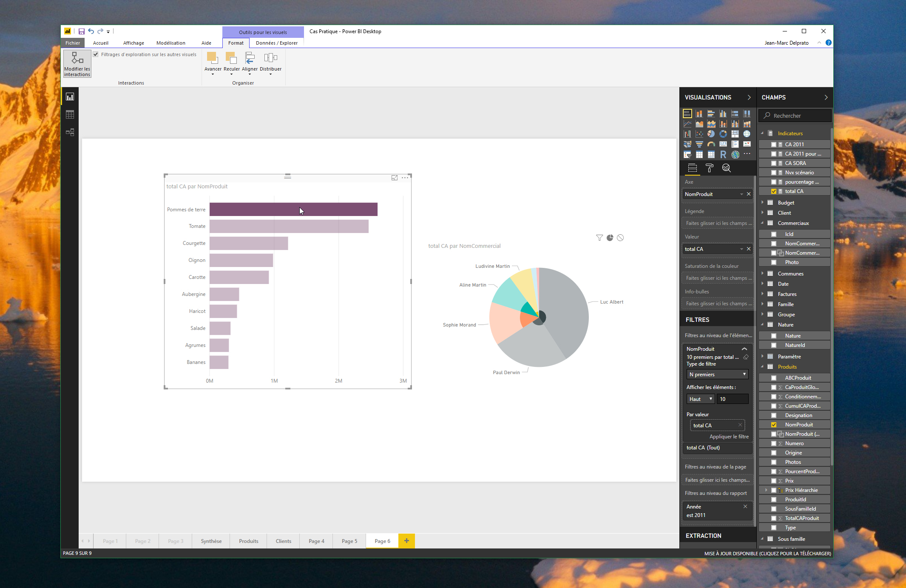Select the R script visual
This screenshot has width=906, height=588.
pyautogui.click(x=723, y=154)
